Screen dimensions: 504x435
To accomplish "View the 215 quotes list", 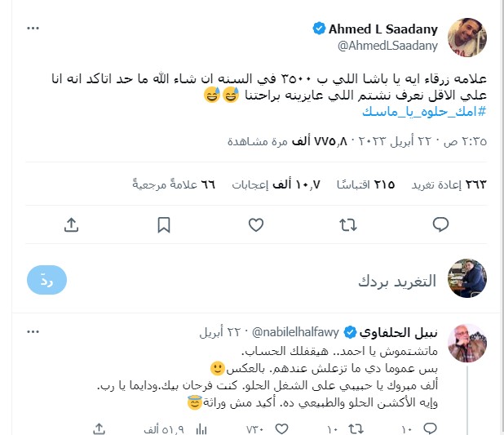I will tap(366, 184).
